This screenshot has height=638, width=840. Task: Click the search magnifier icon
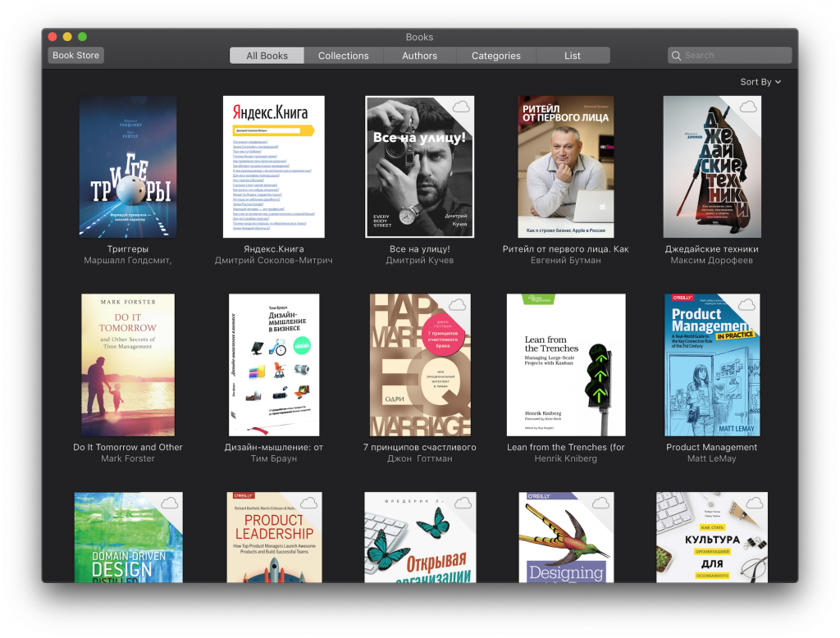coord(676,56)
